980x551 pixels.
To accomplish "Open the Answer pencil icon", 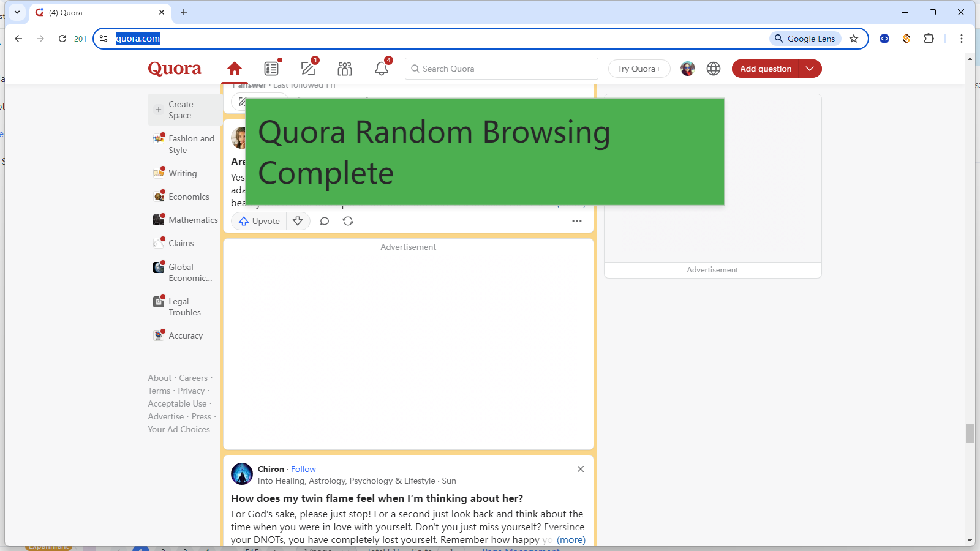I will click(308, 69).
